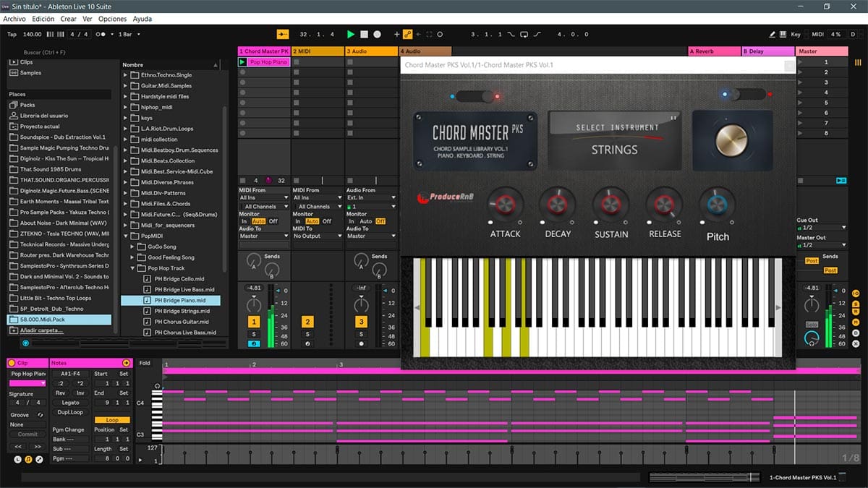Click Añadir carpeta in Places
This screenshot has height=488, width=868.
pos(42,330)
